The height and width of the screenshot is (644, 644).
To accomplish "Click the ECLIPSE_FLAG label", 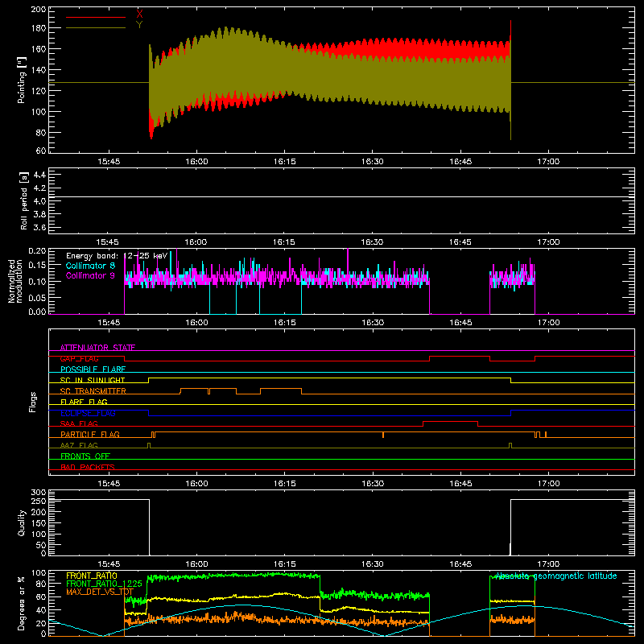I will click(88, 413).
